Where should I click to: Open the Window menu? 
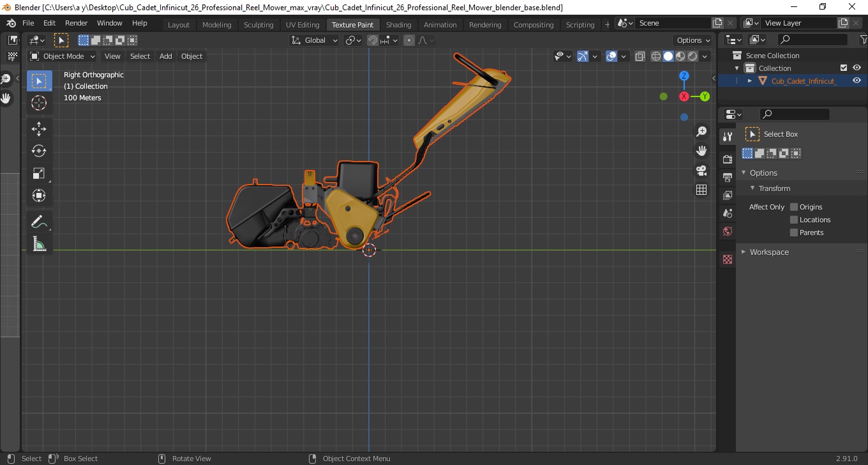click(x=110, y=23)
